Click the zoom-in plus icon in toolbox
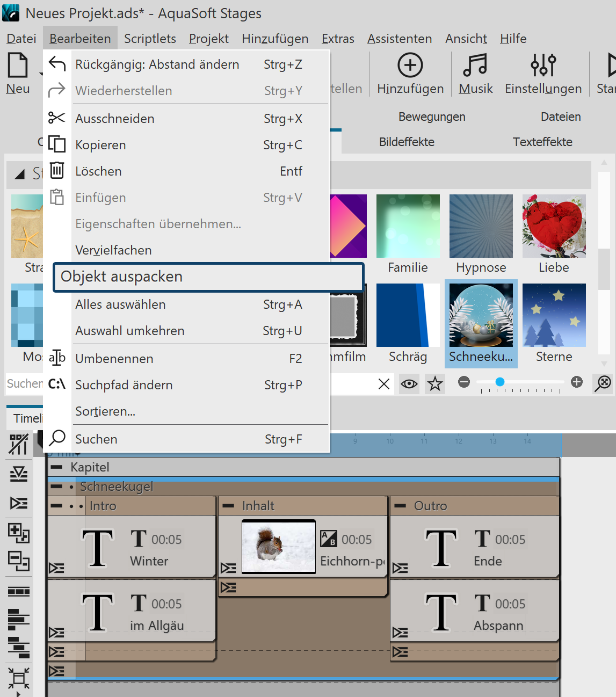The height and width of the screenshot is (697, 616). click(577, 382)
